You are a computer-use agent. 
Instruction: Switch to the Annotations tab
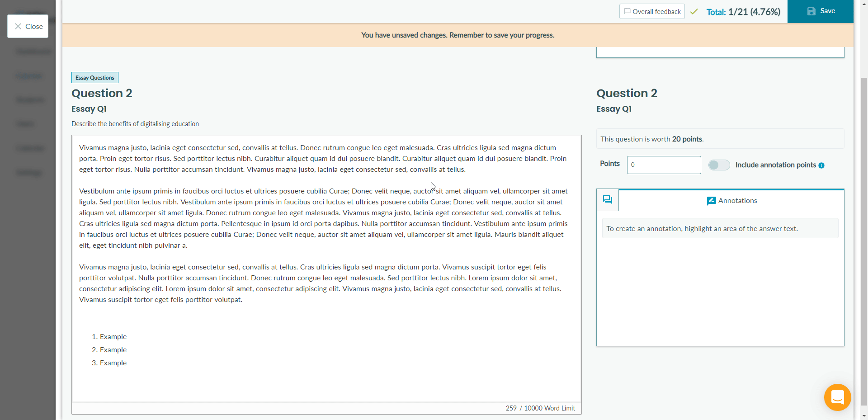[x=731, y=200]
